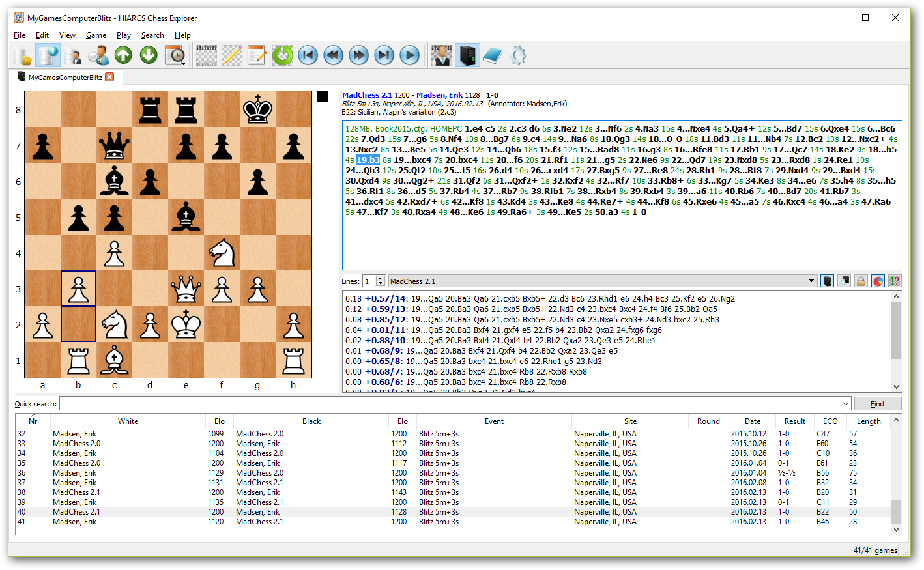Sort game list by White column

pyautogui.click(x=128, y=421)
